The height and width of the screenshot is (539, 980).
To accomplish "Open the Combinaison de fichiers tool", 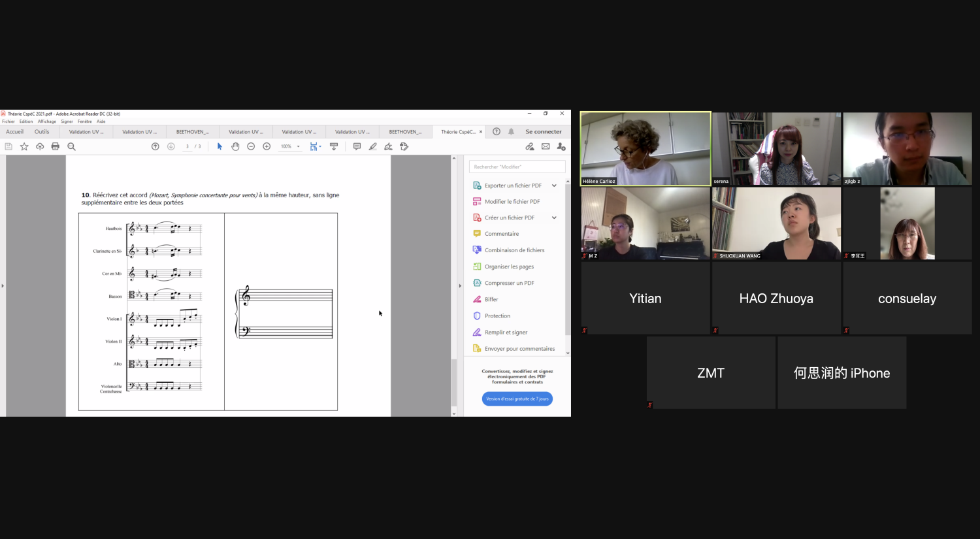I will [514, 250].
